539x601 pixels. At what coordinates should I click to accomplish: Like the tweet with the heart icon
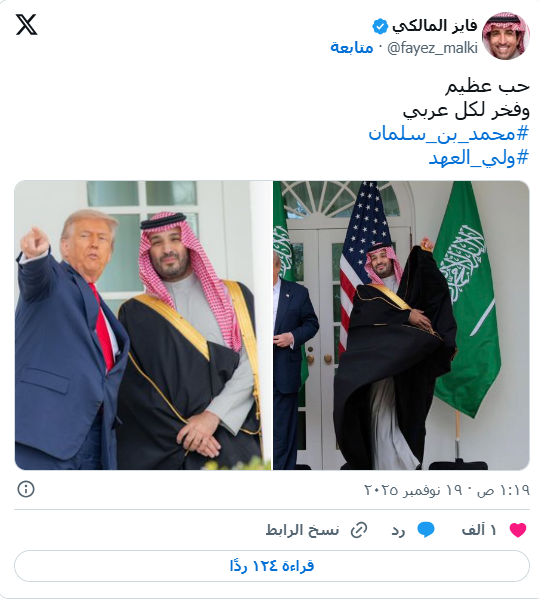pos(518,530)
